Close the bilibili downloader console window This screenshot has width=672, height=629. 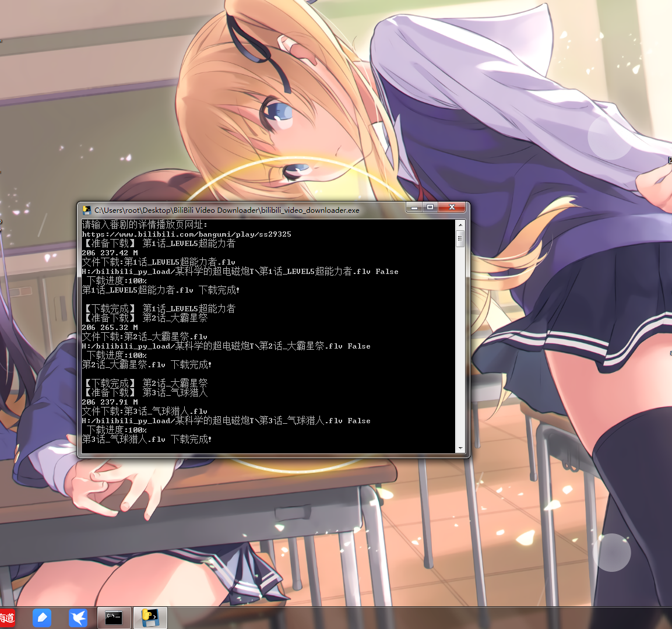click(x=451, y=208)
